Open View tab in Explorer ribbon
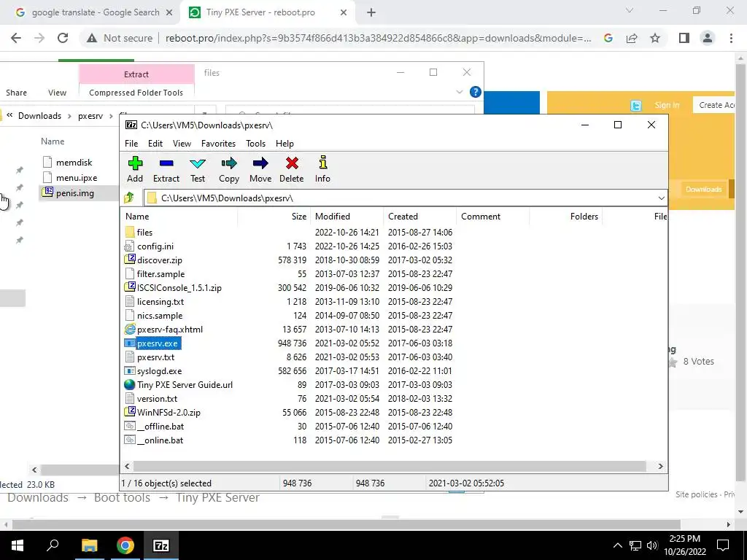Image resolution: width=747 pixels, height=560 pixels. (x=57, y=93)
